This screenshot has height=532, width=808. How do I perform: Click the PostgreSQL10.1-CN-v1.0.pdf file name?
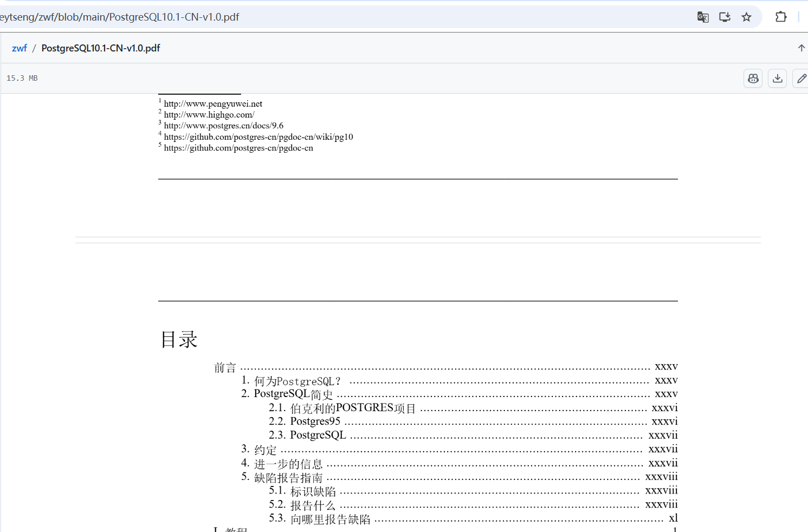point(101,48)
